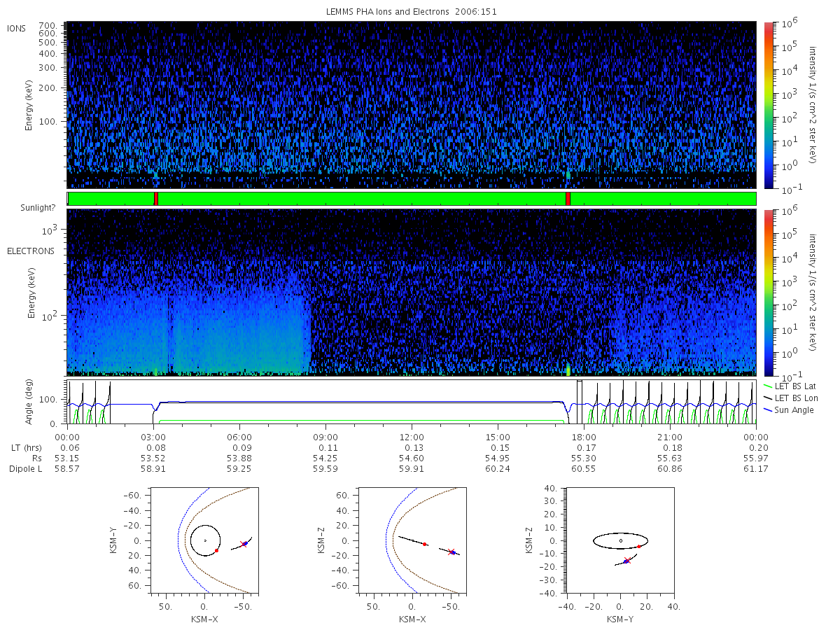840x630 pixels.
Task: Click the Dipole L row label
Action: click(25, 469)
